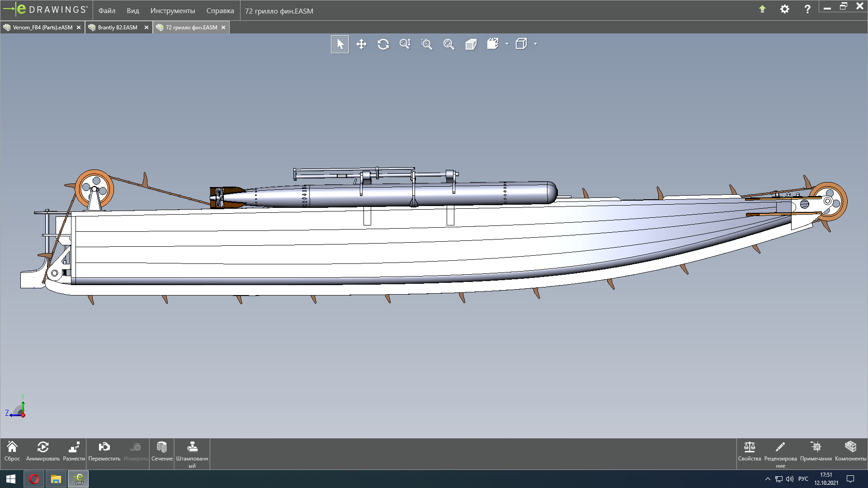
Task: Click the Сечение section tool
Action: 162,451
